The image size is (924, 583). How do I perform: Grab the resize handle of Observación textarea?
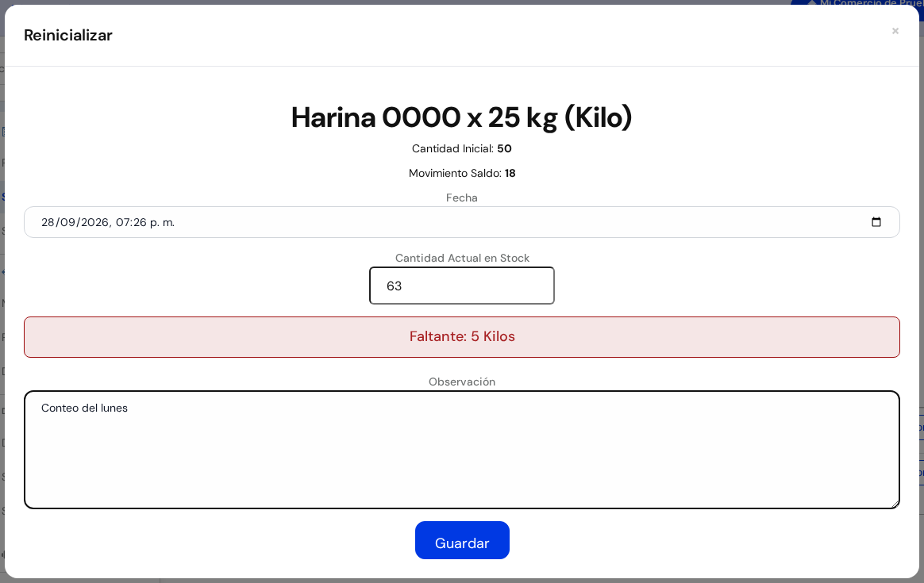coord(895,504)
